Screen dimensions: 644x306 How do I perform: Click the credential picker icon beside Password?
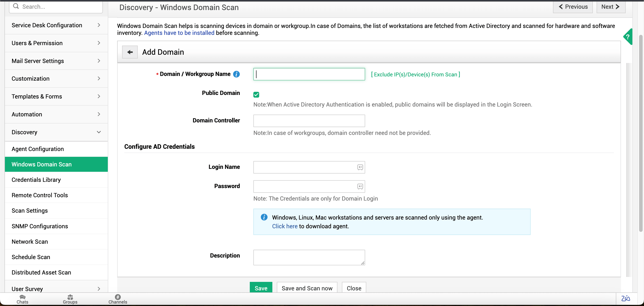click(x=360, y=186)
